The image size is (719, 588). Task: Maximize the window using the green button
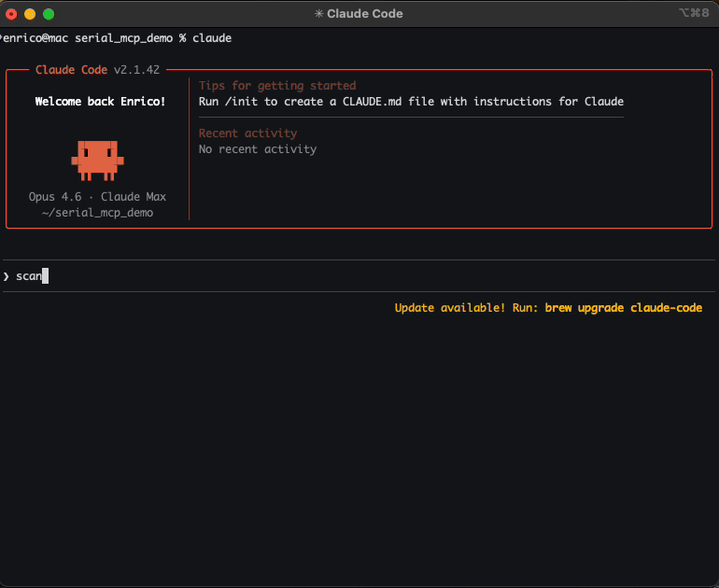[49, 14]
